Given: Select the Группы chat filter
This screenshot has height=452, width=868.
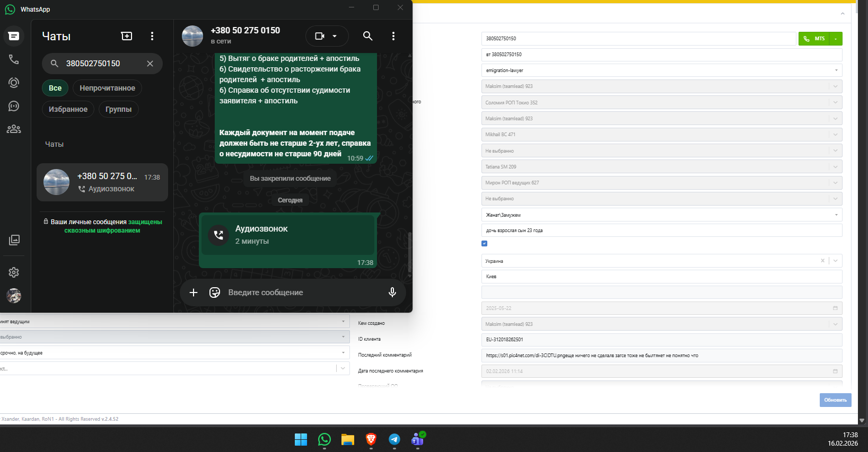Looking at the screenshot, I should click(x=118, y=109).
